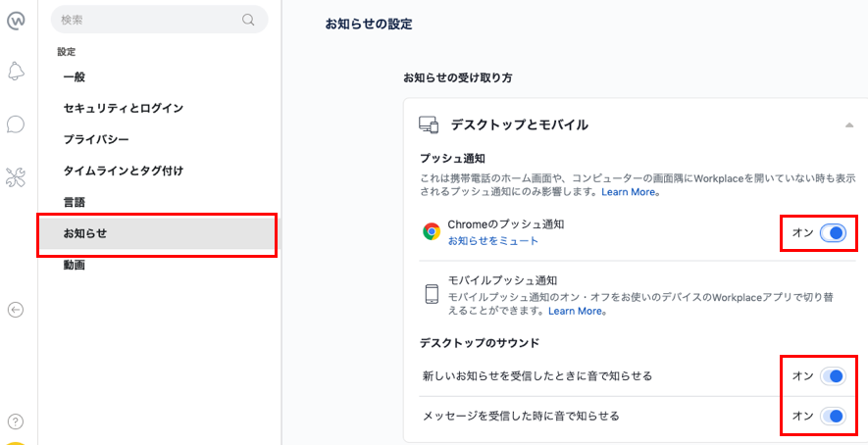This screenshot has height=445, width=868.
Task: Click Learn More link under プッシュ通知
Action: [629, 193]
